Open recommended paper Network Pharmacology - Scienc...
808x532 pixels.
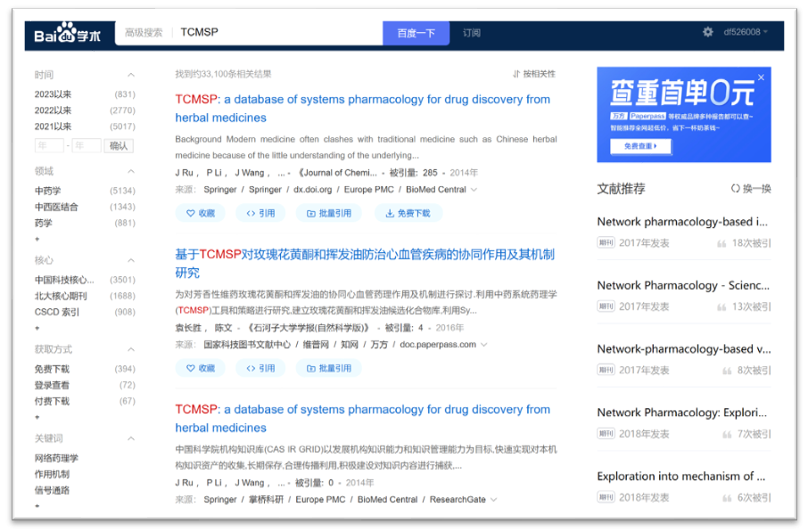pos(683,286)
